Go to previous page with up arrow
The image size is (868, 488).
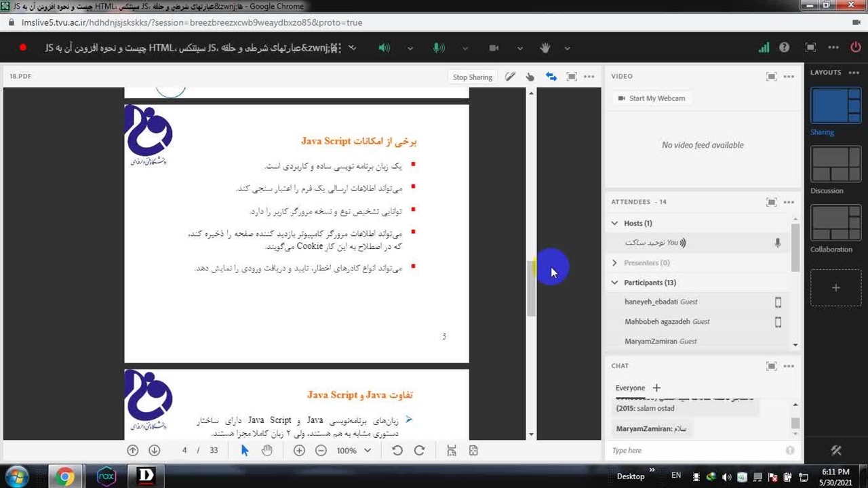point(133,451)
